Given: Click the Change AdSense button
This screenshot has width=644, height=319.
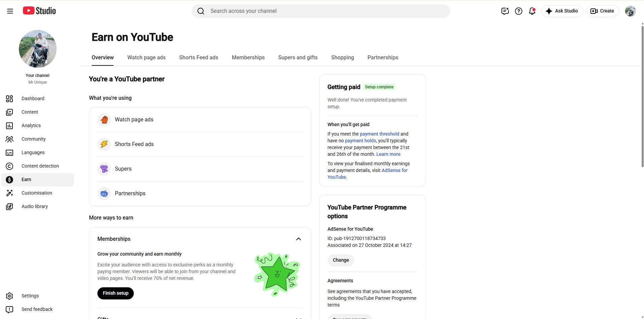Looking at the screenshot, I should pos(341,260).
